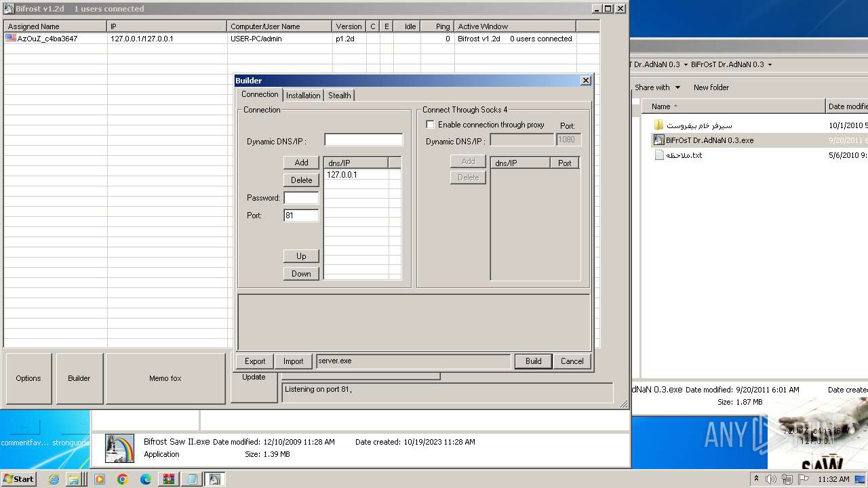
Task: Open Google Chrome from the taskbar
Action: tap(123, 479)
